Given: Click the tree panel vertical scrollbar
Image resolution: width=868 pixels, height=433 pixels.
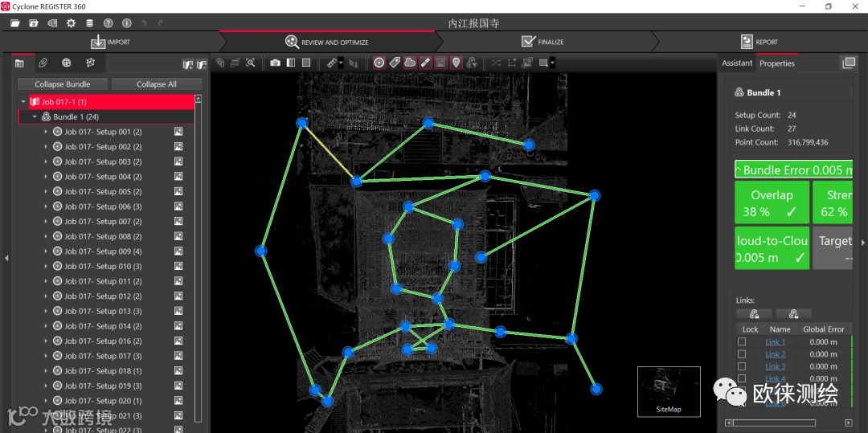Looking at the screenshot, I should [199, 260].
